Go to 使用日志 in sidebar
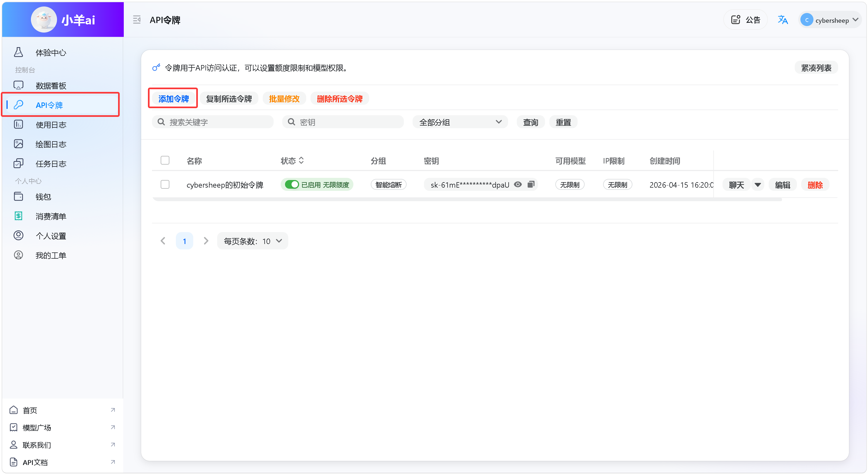Viewport: 868px width, 475px height. pos(50,125)
